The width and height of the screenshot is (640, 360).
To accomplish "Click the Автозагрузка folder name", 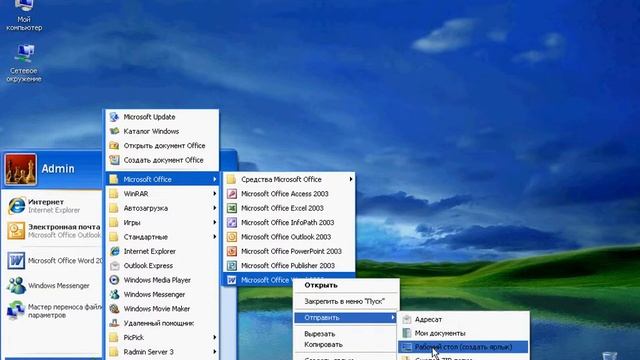I will pyautogui.click(x=146, y=208).
